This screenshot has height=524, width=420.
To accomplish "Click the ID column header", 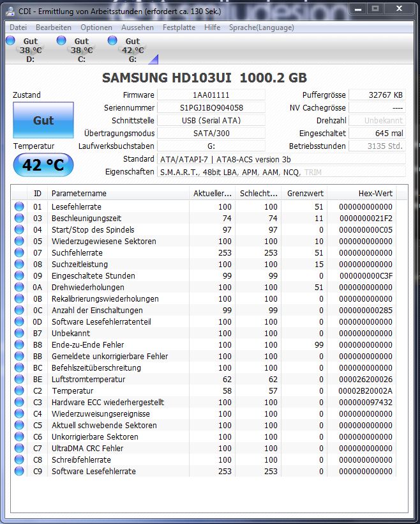I will click(x=38, y=193).
